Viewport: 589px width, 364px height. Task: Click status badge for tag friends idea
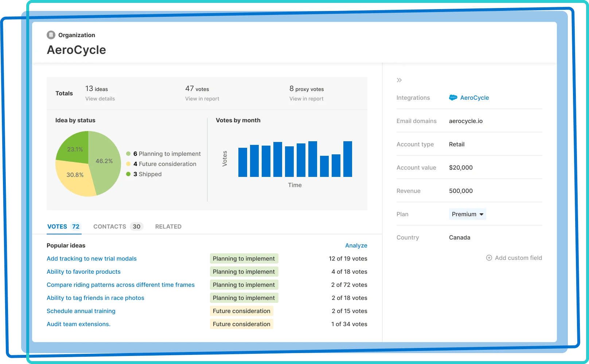click(x=244, y=298)
